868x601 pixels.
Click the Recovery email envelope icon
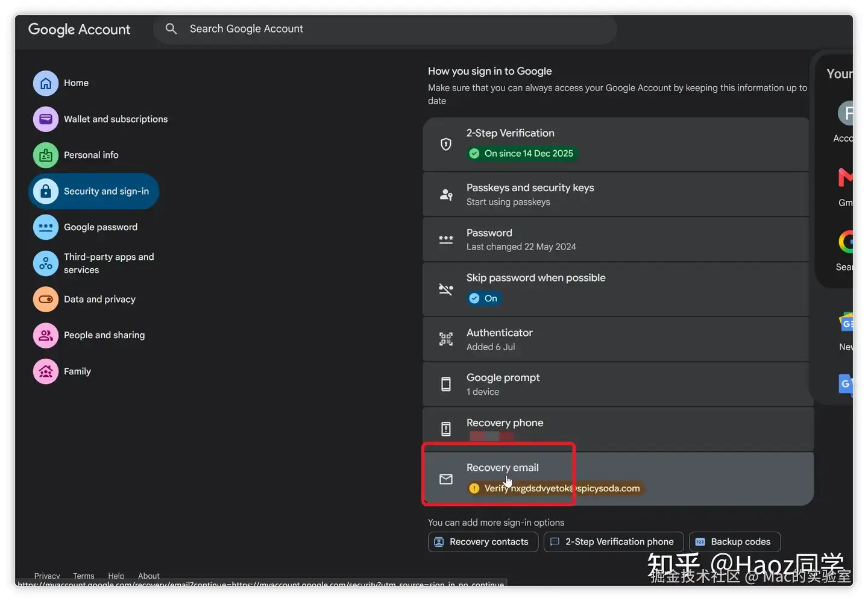click(x=446, y=479)
